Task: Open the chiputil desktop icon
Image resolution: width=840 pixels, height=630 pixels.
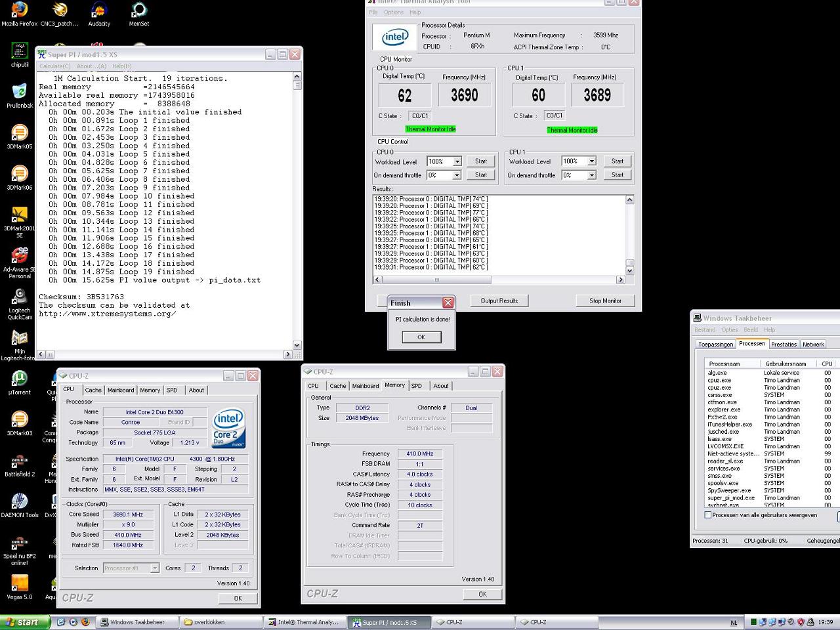Action: (20, 55)
